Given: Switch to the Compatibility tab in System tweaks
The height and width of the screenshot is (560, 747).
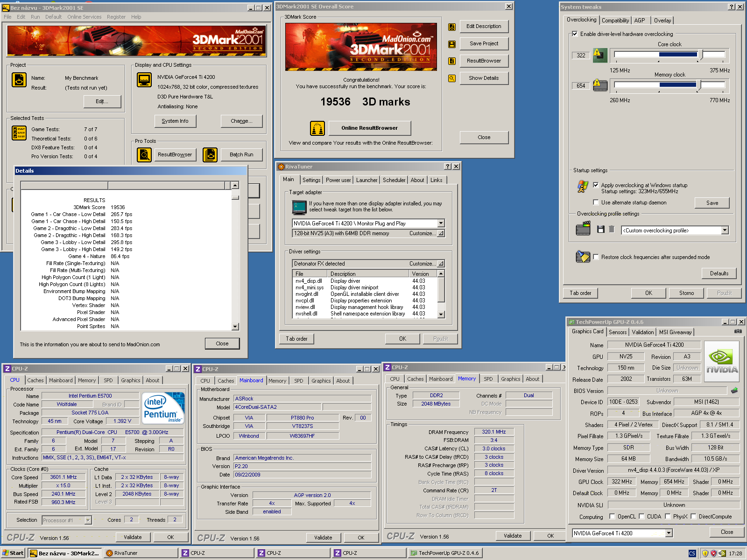Looking at the screenshot, I should pos(615,21).
